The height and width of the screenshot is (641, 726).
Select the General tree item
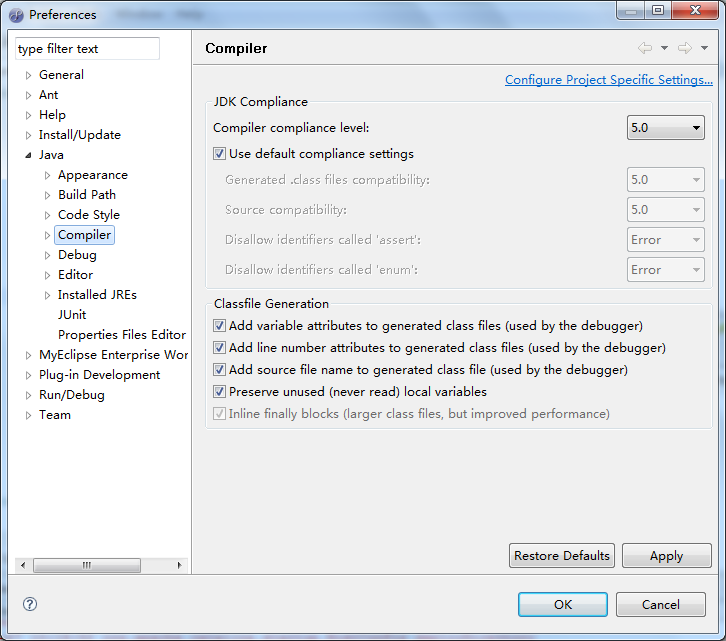click(x=61, y=75)
